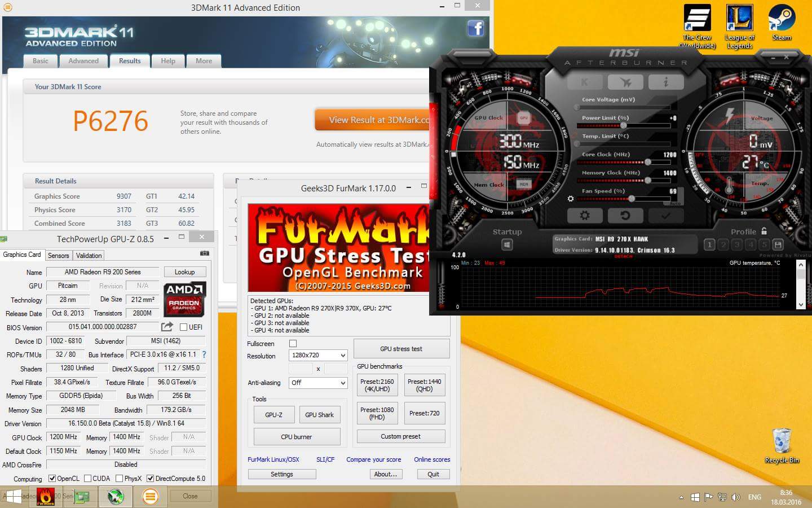Click Compare your score link
812x508 pixels.
(374, 459)
